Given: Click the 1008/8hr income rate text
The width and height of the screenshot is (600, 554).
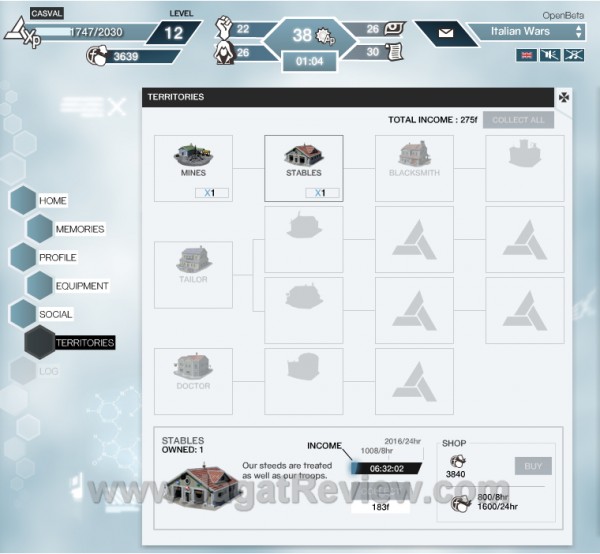Looking at the screenshot, I should coord(377,451).
